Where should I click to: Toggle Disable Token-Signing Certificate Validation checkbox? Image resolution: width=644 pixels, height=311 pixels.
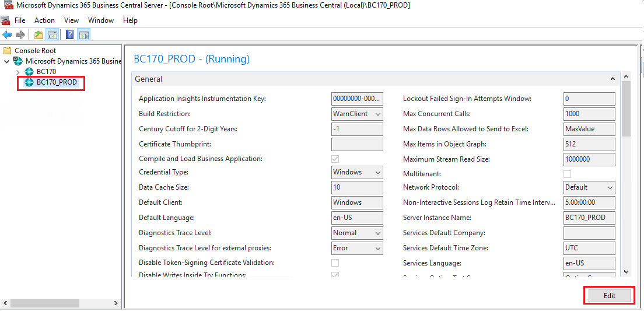[335, 263]
